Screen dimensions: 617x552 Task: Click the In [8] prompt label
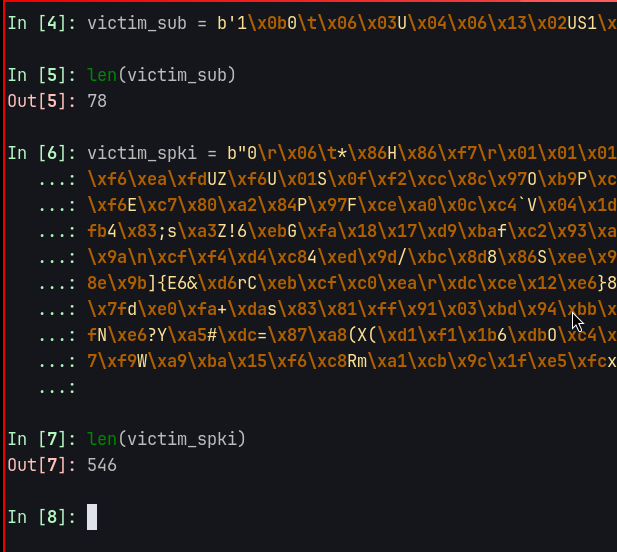coord(42,516)
